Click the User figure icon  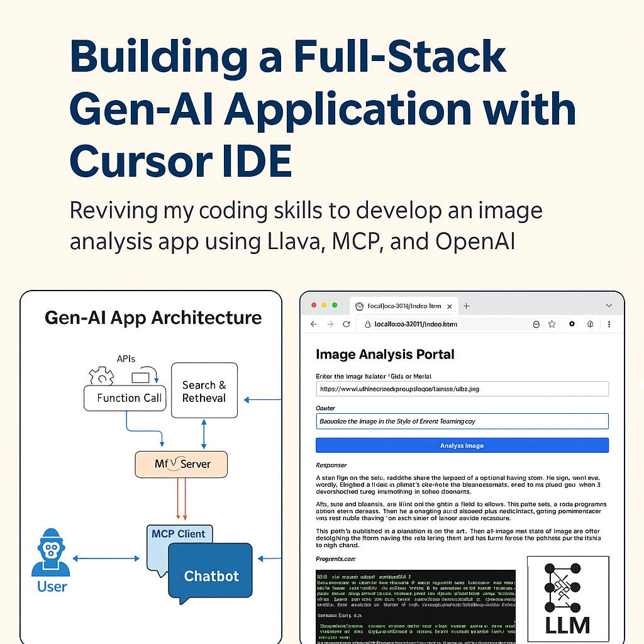tap(51, 552)
